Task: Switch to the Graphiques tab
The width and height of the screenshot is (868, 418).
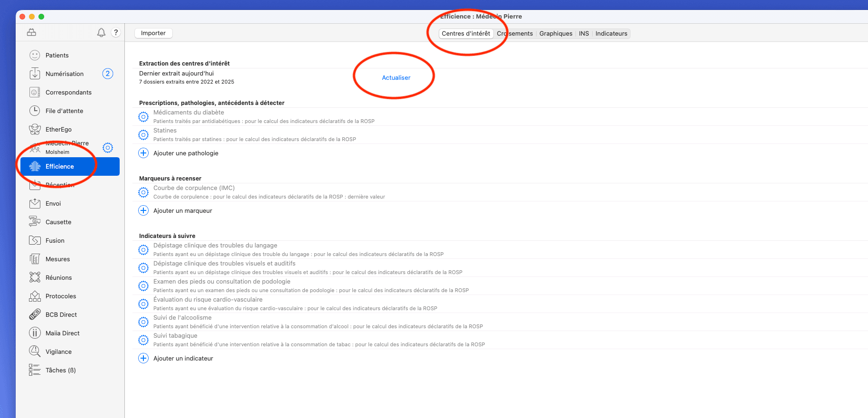Action: coord(556,34)
